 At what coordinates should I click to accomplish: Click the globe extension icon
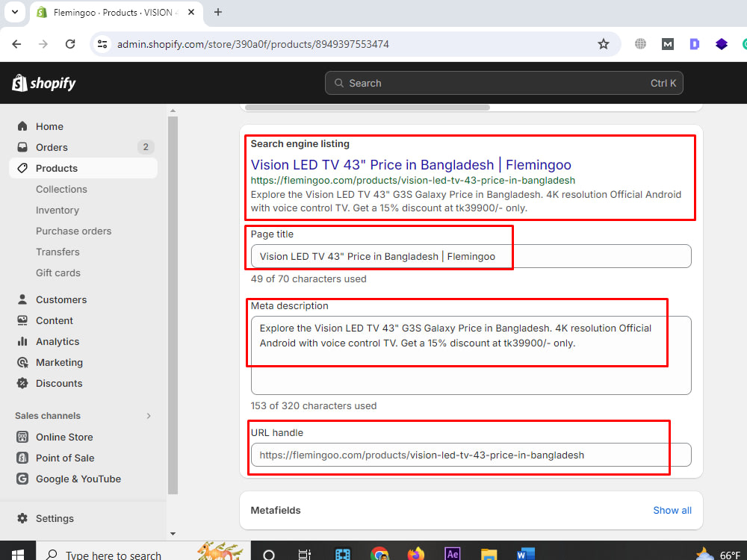click(640, 44)
